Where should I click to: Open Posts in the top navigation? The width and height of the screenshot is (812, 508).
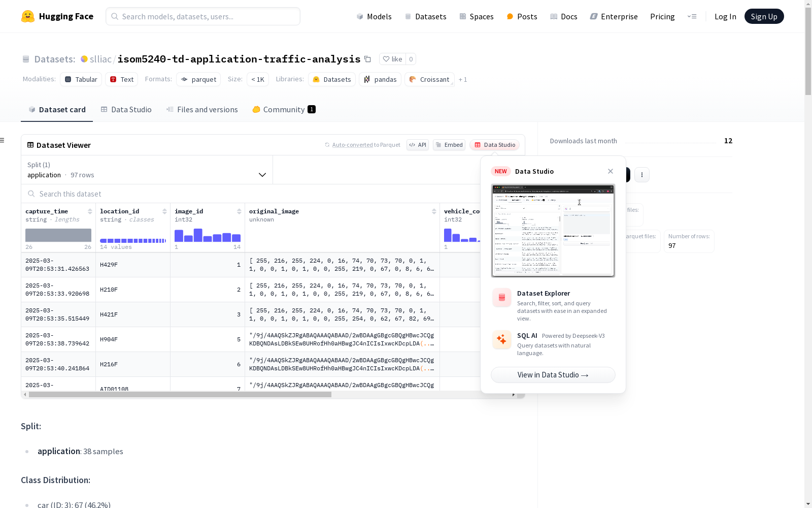tap(522, 16)
